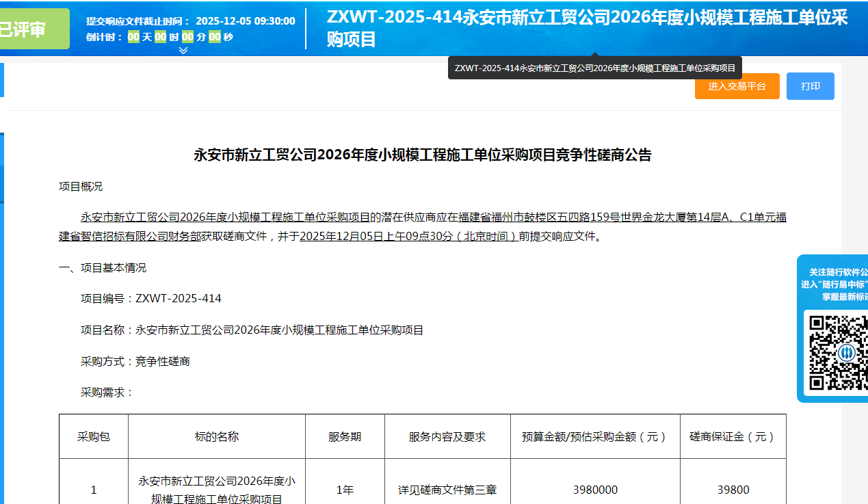The height and width of the screenshot is (504, 868).
Task: Click the countdown days digits before 天
Action: point(133,37)
